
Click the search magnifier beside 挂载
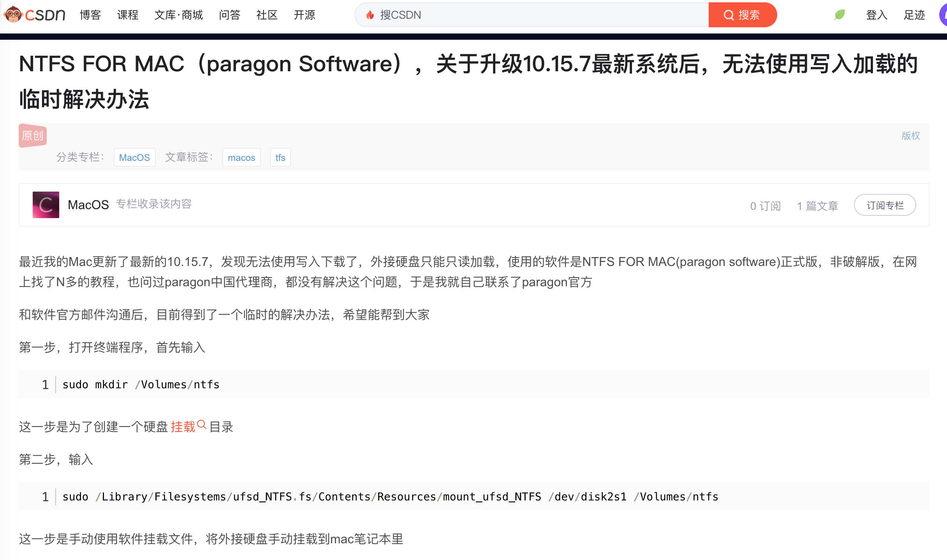pyautogui.click(x=201, y=424)
